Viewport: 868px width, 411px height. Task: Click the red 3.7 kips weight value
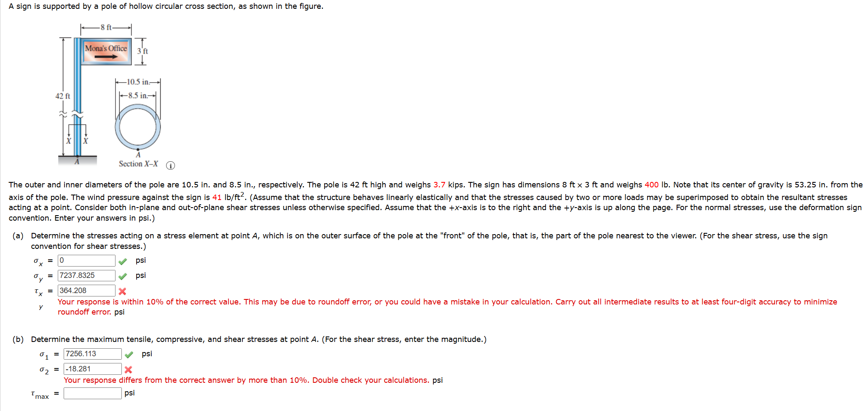pyautogui.click(x=439, y=184)
